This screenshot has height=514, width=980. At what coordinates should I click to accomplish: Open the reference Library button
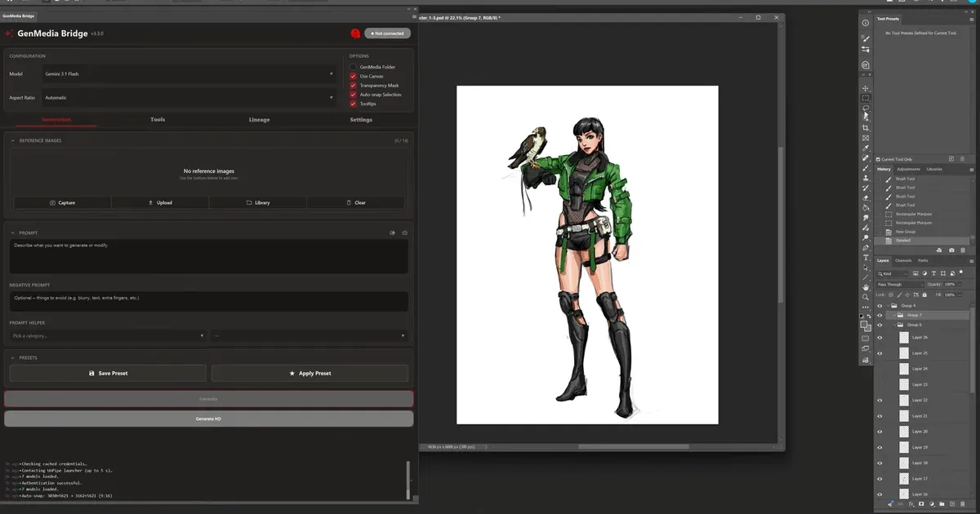[x=258, y=202]
